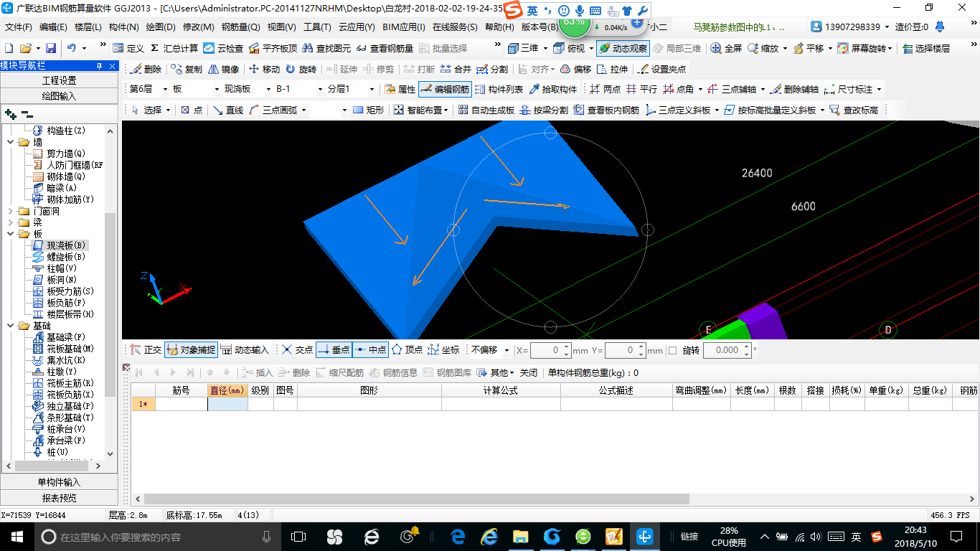This screenshot has height=551, width=980.
Task: Select the 拉伸 stretch tool
Action: [x=612, y=69]
